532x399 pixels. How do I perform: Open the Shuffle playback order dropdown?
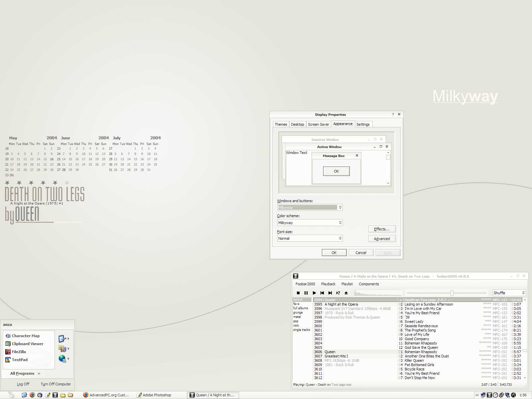click(509, 293)
